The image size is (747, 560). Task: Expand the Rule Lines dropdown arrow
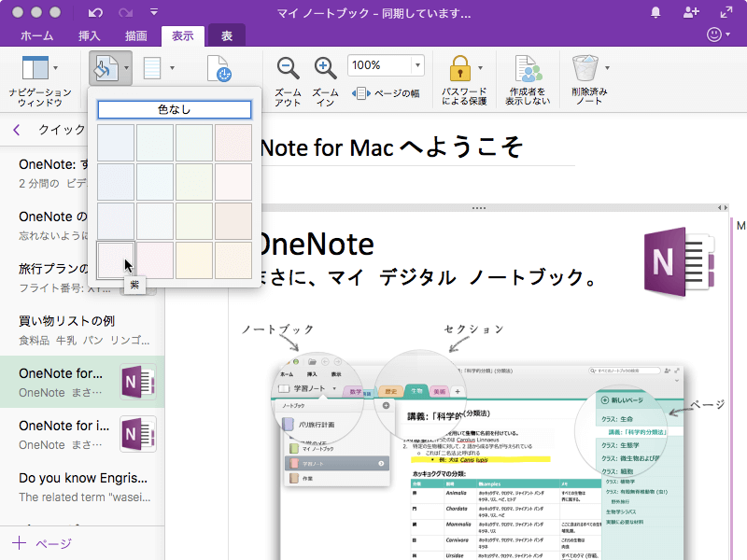172,67
